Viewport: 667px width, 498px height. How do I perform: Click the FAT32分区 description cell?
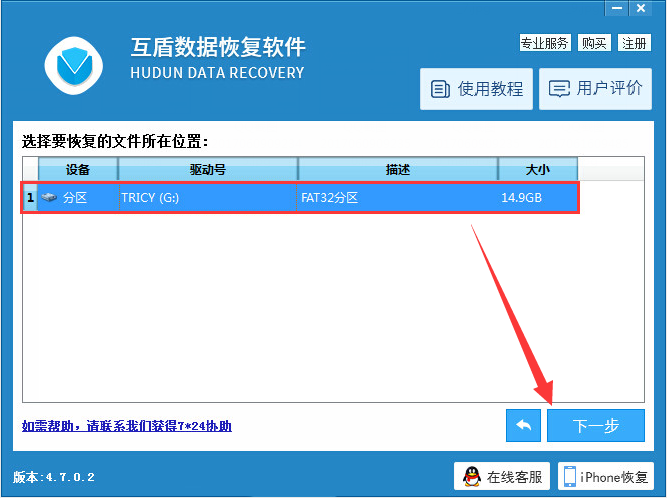point(398,198)
